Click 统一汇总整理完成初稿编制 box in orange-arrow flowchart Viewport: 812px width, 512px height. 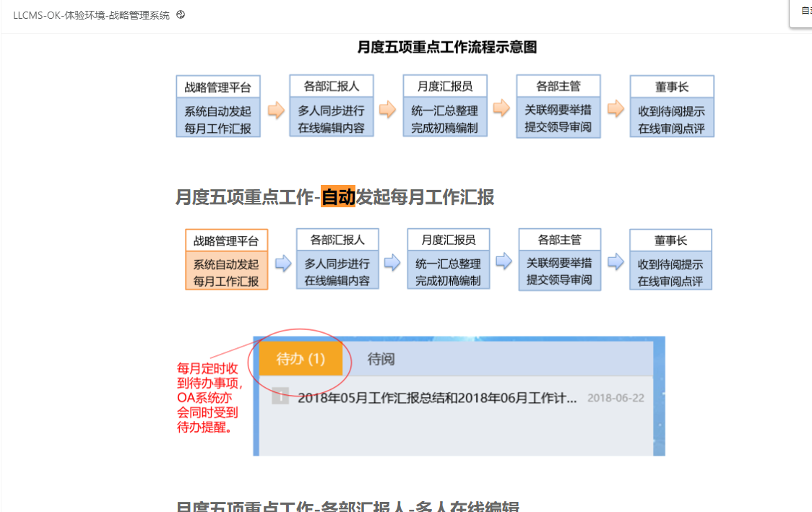(445, 116)
